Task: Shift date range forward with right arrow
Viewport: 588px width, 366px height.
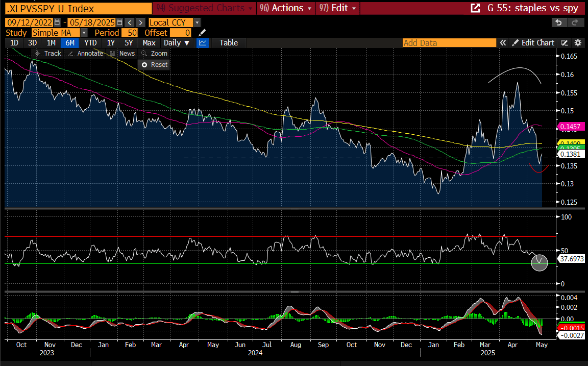Action: 140,22
